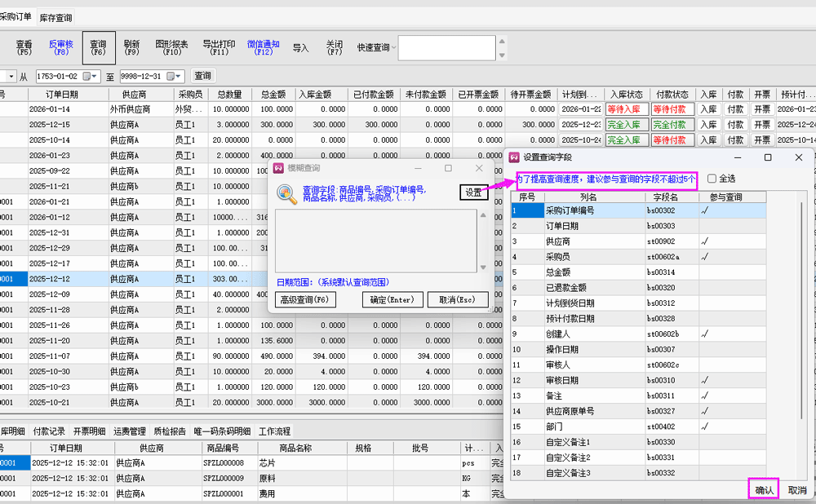Tick the 全选 checkbox
Image resolution: width=816 pixels, height=504 pixels.
point(712,179)
